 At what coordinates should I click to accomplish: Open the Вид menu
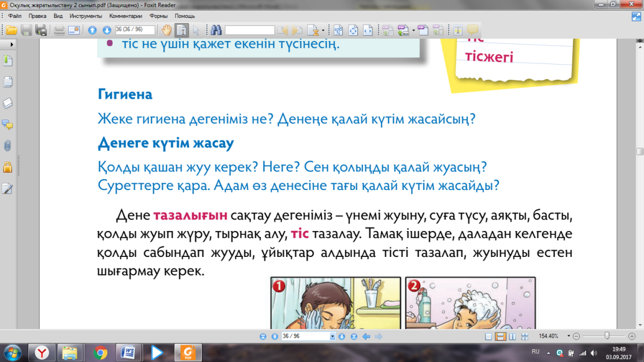[x=58, y=16]
